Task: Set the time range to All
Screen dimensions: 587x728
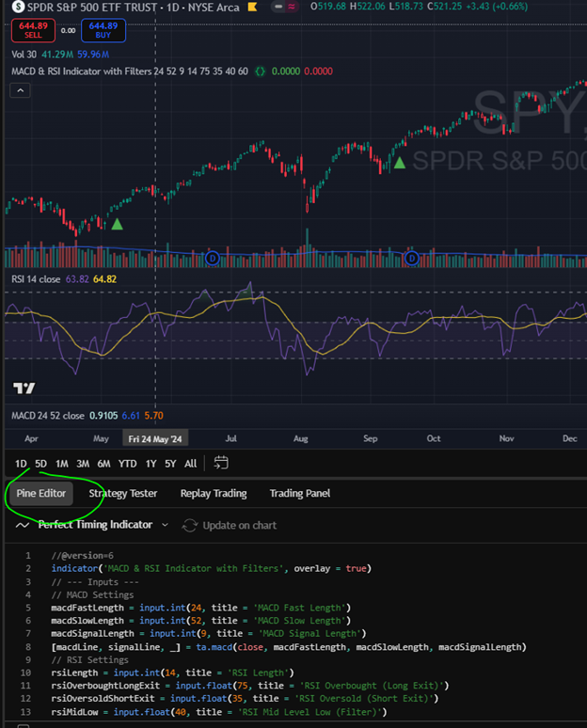Action: point(190,464)
